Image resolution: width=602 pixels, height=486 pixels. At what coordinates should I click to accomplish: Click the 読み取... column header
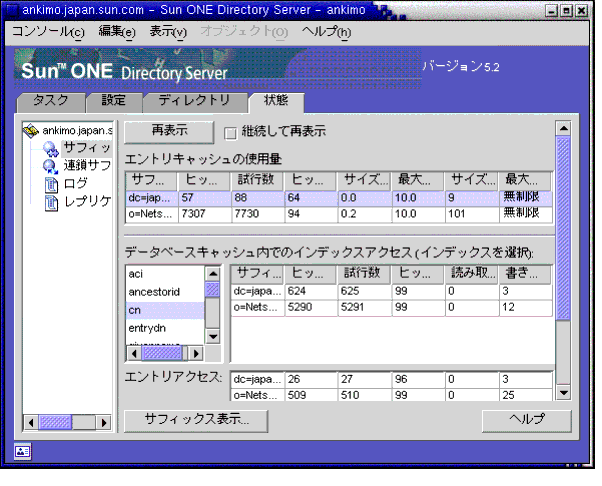pyautogui.click(x=472, y=273)
